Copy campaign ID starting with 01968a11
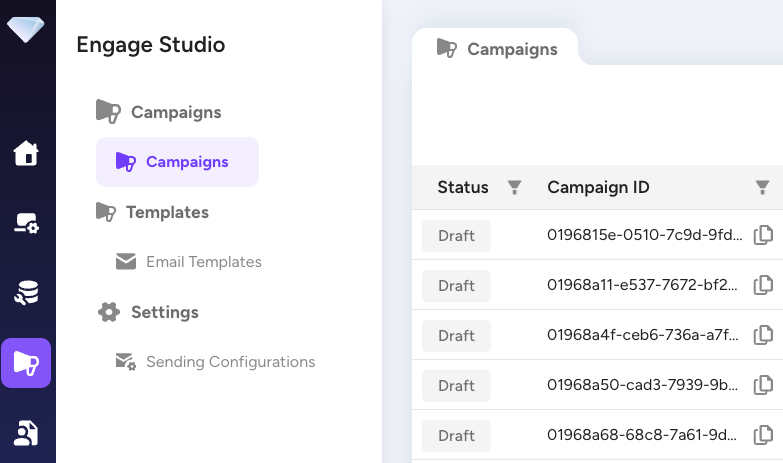 (763, 285)
